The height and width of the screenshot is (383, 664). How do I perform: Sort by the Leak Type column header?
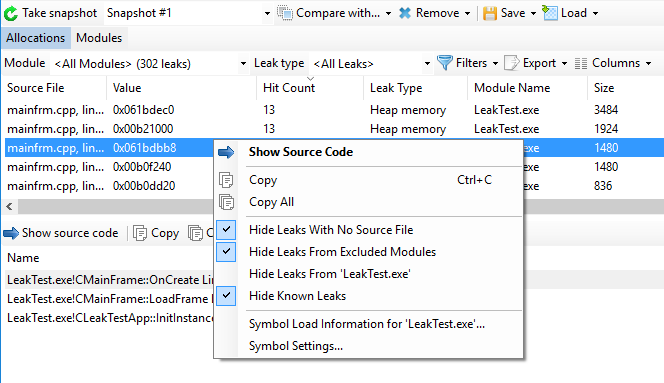click(x=415, y=88)
